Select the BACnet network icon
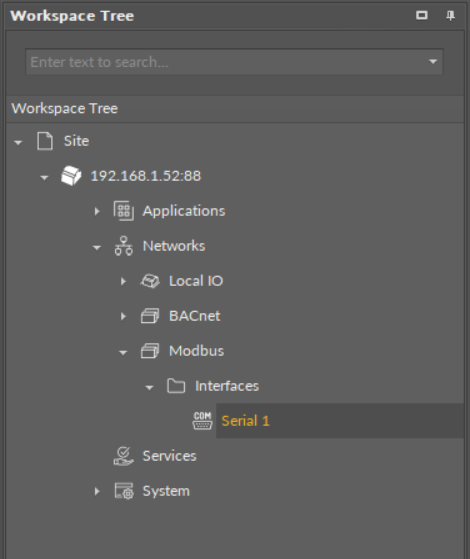Viewport: 470px width, 559px height. 150,316
